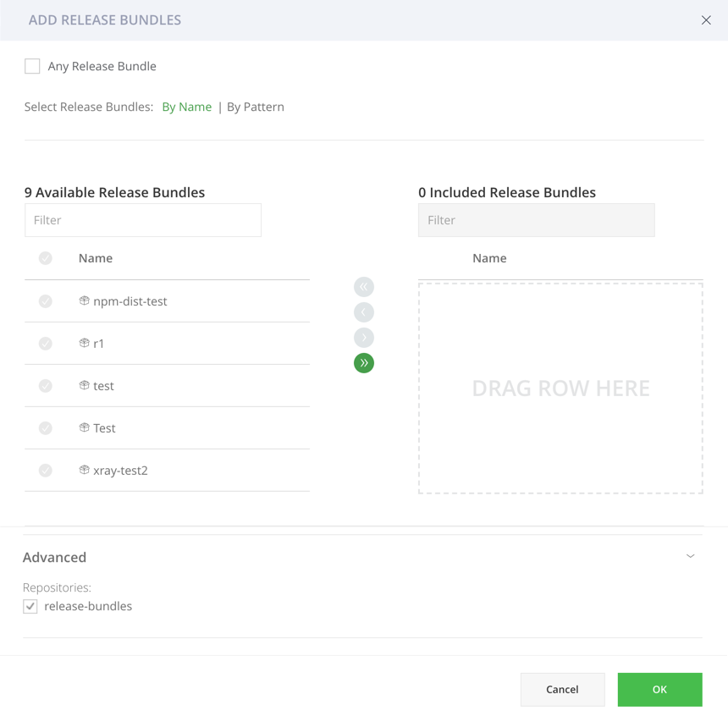
Task: Switch selection mode to By Name
Action: [x=186, y=107]
